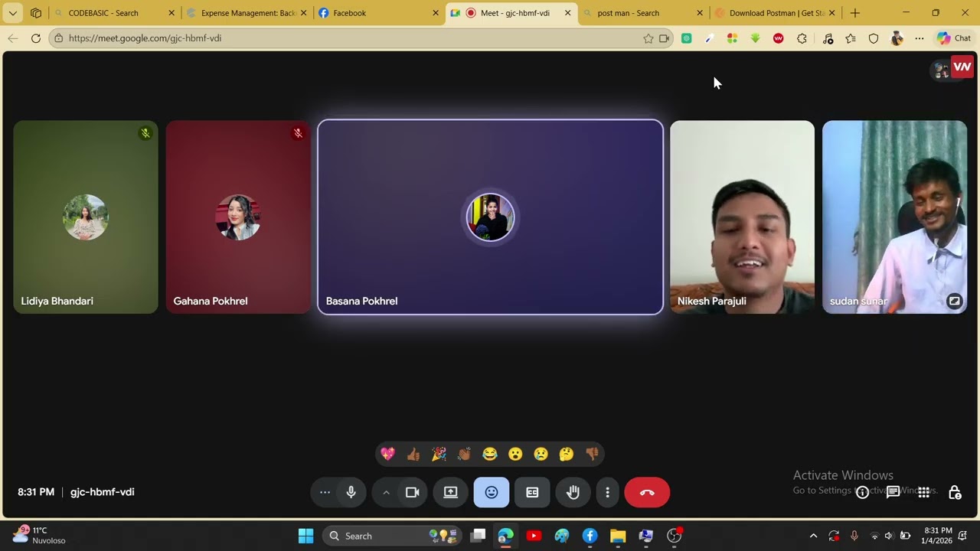980x551 pixels.
Task: Open the ChatGPT green extension icon
Action: [x=687, y=38]
